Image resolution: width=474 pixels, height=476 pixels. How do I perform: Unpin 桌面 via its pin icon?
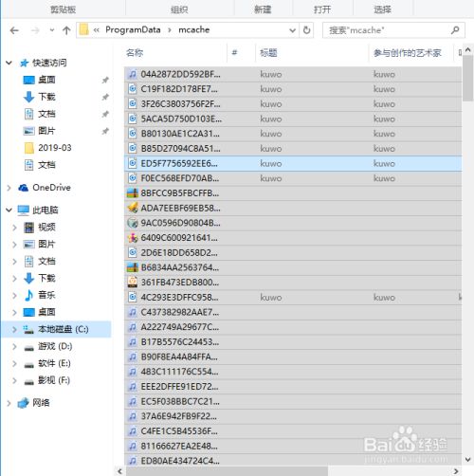(x=105, y=80)
